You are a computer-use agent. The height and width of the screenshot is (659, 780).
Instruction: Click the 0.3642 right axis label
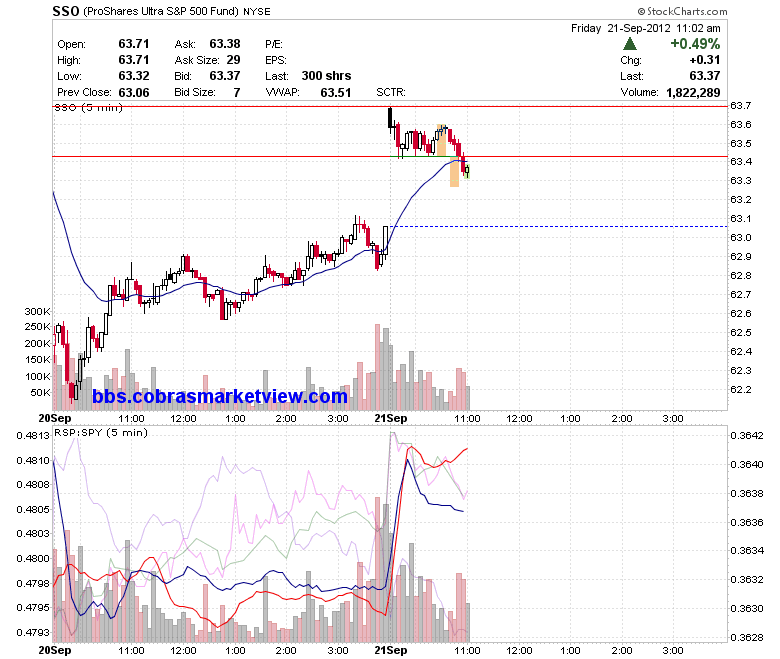click(x=747, y=436)
